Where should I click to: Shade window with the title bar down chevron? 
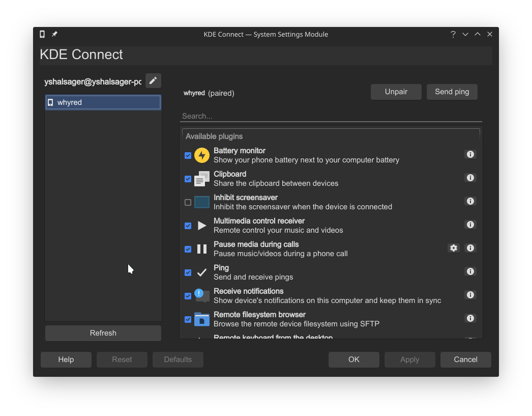tap(465, 34)
